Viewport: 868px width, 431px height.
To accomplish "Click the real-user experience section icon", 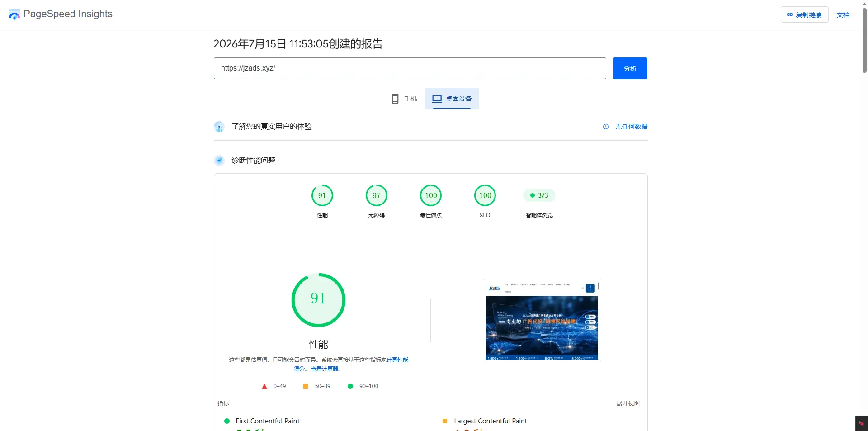I will tap(219, 127).
